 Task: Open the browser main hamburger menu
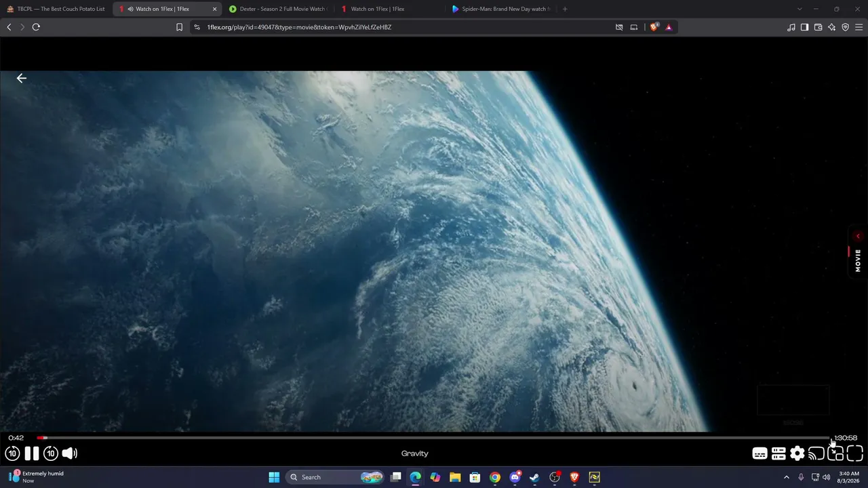tap(859, 27)
